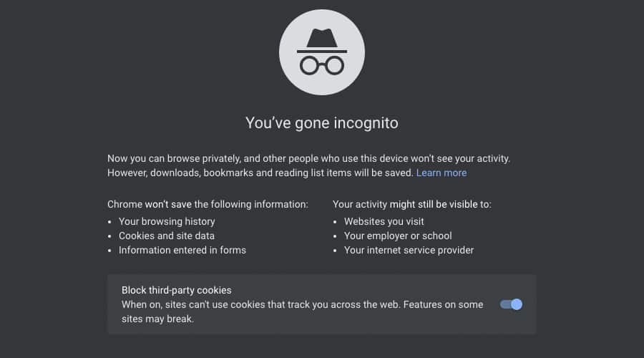Select "Your internet service provider" list item
The image size is (644, 358).
[x=409, y=250]
